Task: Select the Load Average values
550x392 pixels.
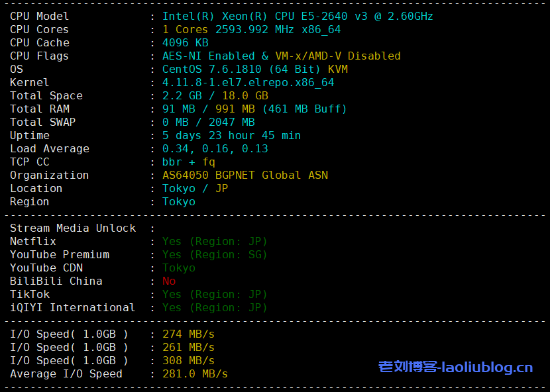Action: click(215, 148)
